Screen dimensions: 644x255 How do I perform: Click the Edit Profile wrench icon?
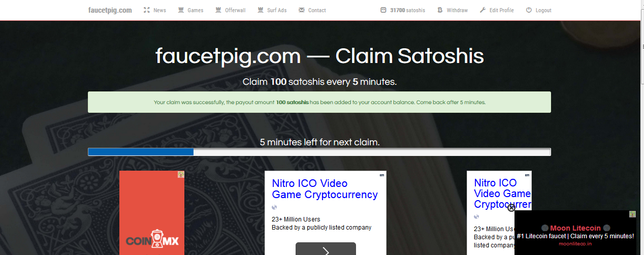482,10
